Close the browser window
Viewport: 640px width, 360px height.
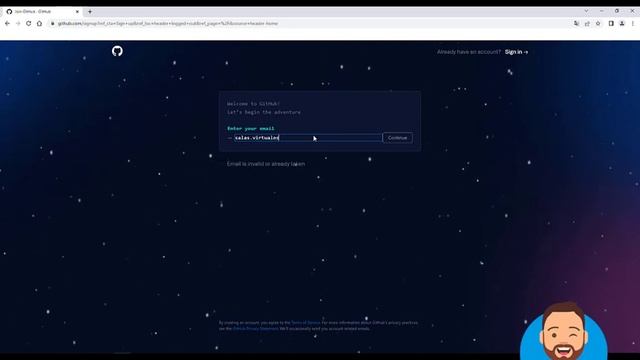(632, 11)
